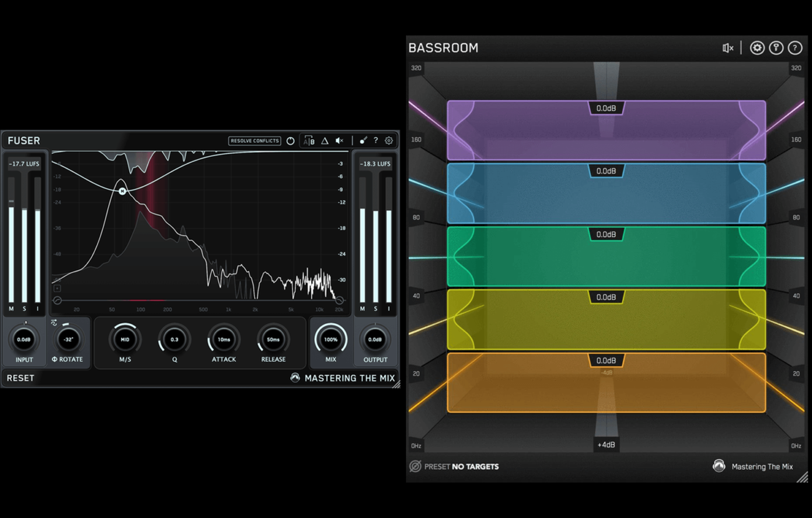Click the RELEASE knob showing 50ms
This screenshot has height=518, width=812.
[x=273, y=340]
